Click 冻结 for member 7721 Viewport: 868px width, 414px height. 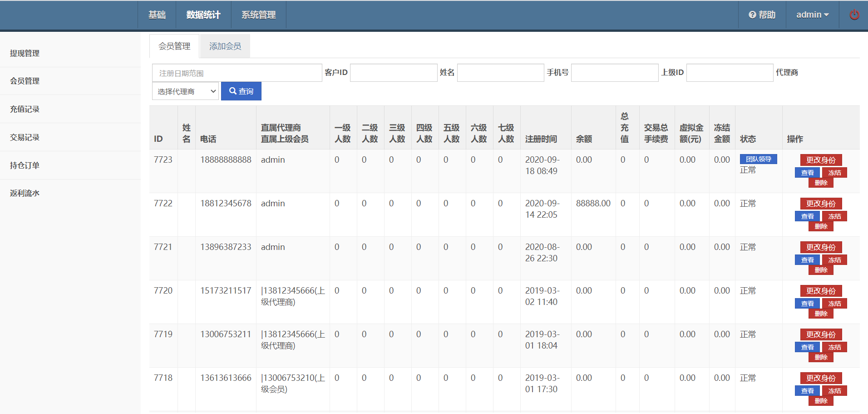[834, 260]
